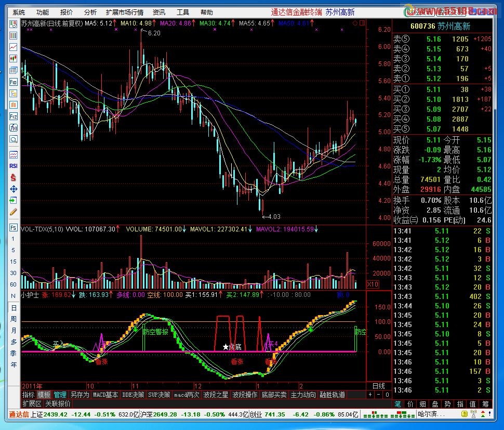Open the 系统 menu
This screenshot has width=504, height=430.
tap(19, 12)
